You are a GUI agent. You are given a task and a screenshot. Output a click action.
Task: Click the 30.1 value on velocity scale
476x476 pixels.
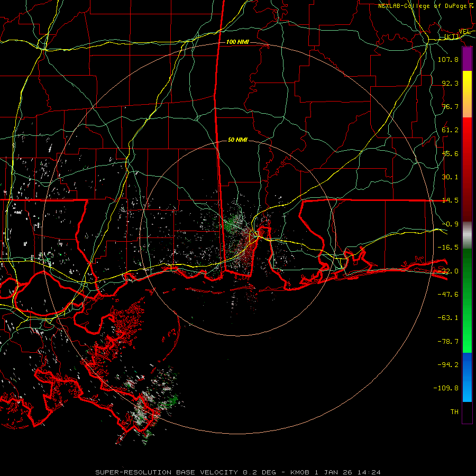pos(450,177)
